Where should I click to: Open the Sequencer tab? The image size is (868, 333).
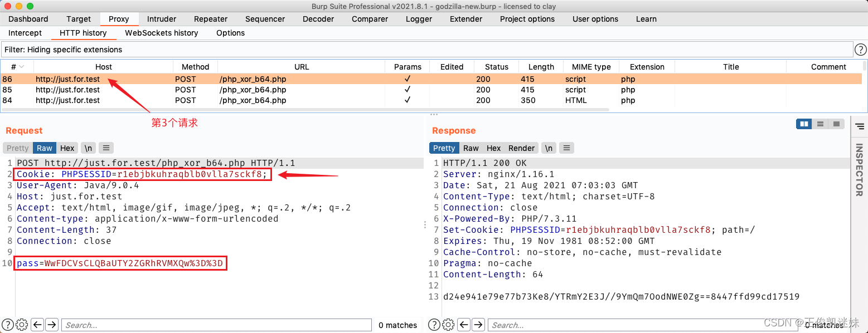(265, 19)
